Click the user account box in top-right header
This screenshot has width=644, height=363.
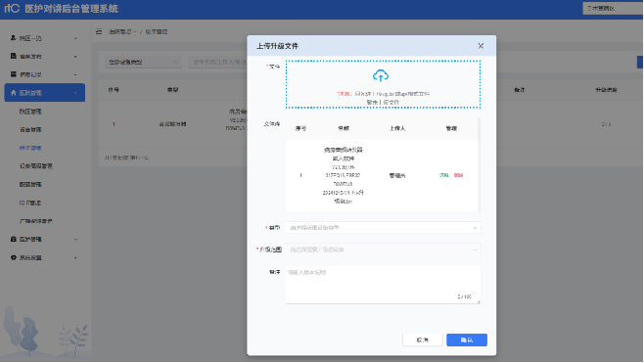[613, 8]
